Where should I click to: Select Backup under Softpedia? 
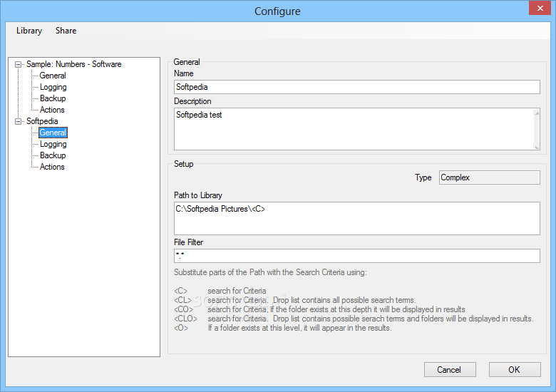[x=53, y=155]
